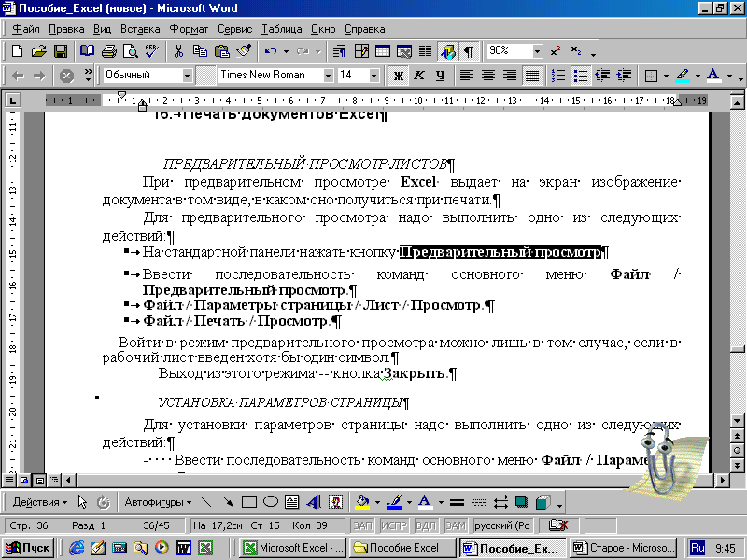This screenshot has height=560, width=747.
Task: Create a new blank document
Action: point(17,51)
